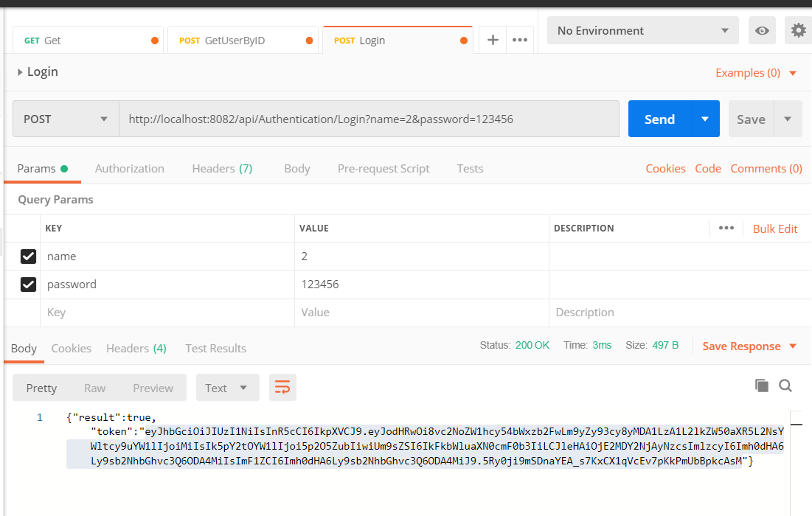
Task: Click the blue Send button
Action: [x=660, y=119]
